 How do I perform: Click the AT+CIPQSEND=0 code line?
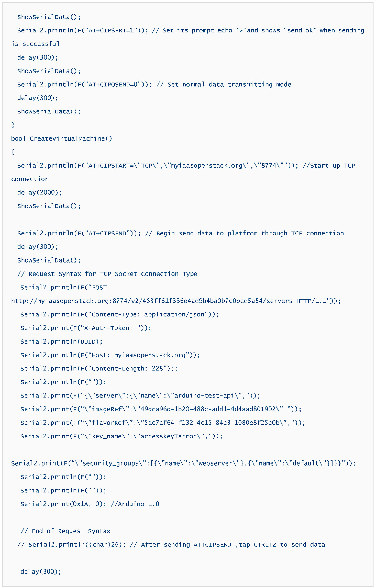pyautogui.click(x=84, y=85)
